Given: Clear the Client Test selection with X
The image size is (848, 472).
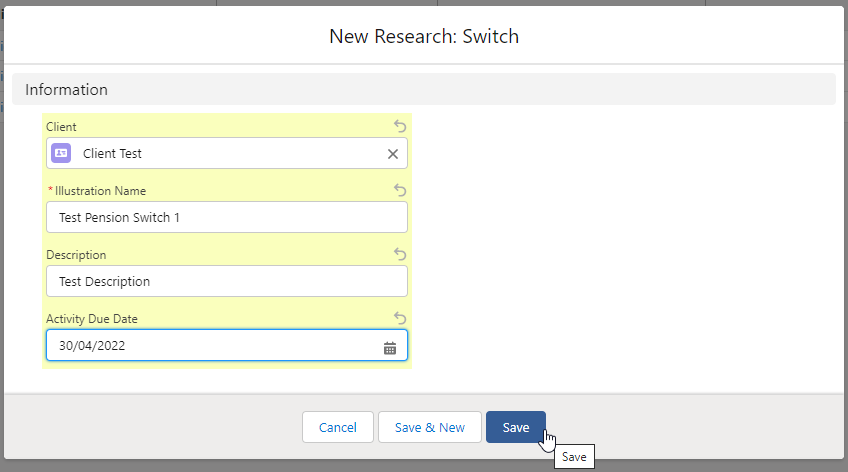Looking at the screenshot, I should point(393,154).
